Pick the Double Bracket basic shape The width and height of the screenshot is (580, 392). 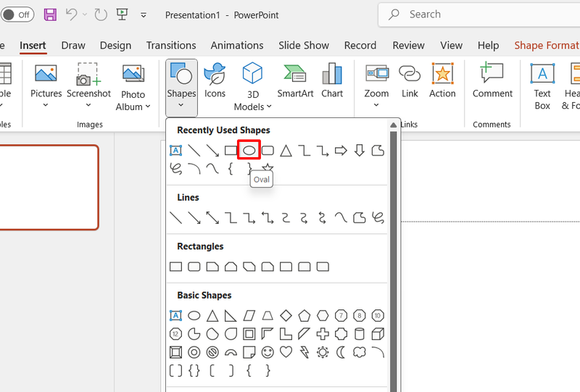(x=175, y=370)
